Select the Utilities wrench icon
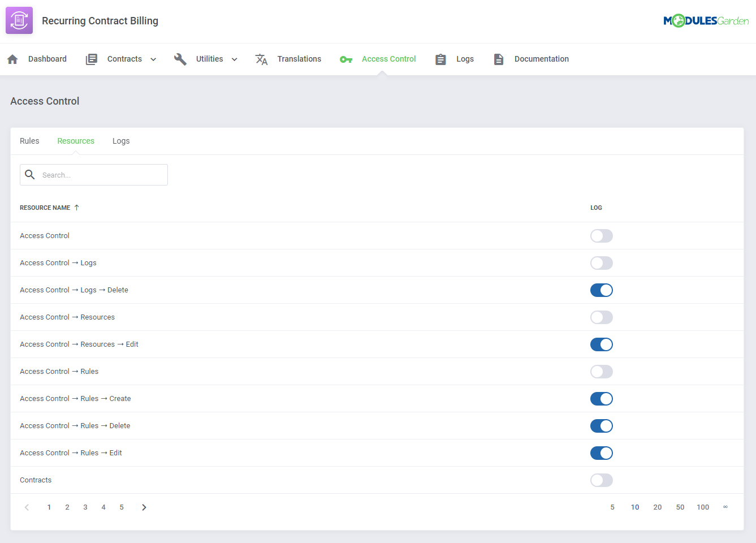Screen dimensions: 756x543 (x=180, y=58)
